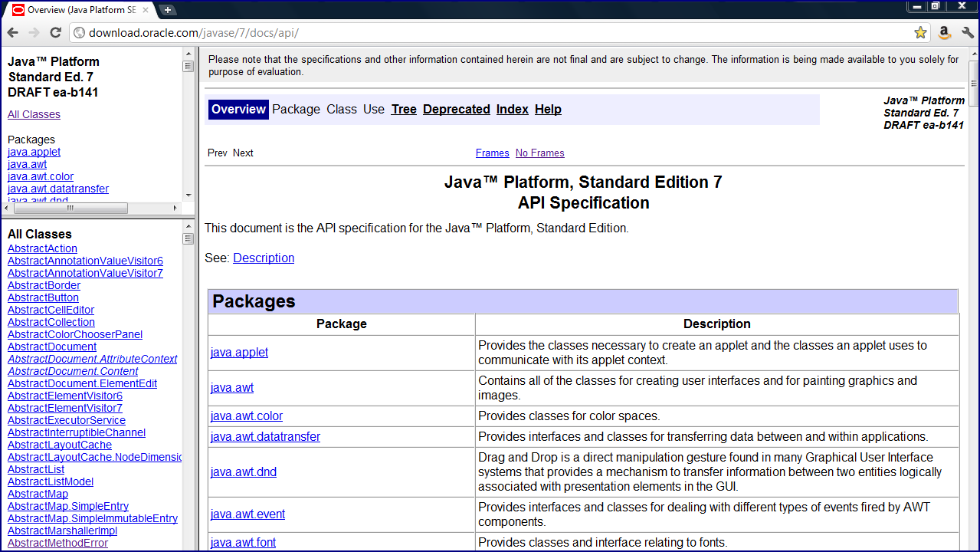Open java.awt.font link in Packages table
Viewport: 980px width, 552px height.
pos(243,543)
